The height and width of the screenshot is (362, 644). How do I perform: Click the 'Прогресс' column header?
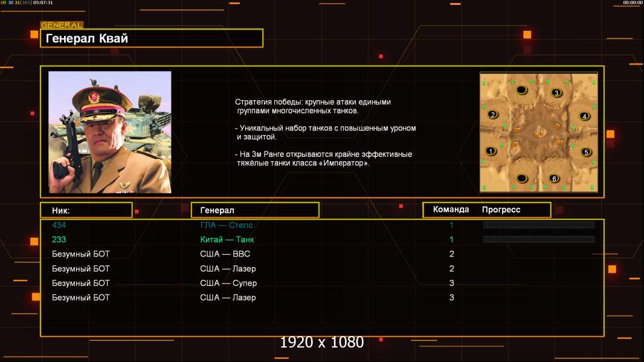(501, 209)
